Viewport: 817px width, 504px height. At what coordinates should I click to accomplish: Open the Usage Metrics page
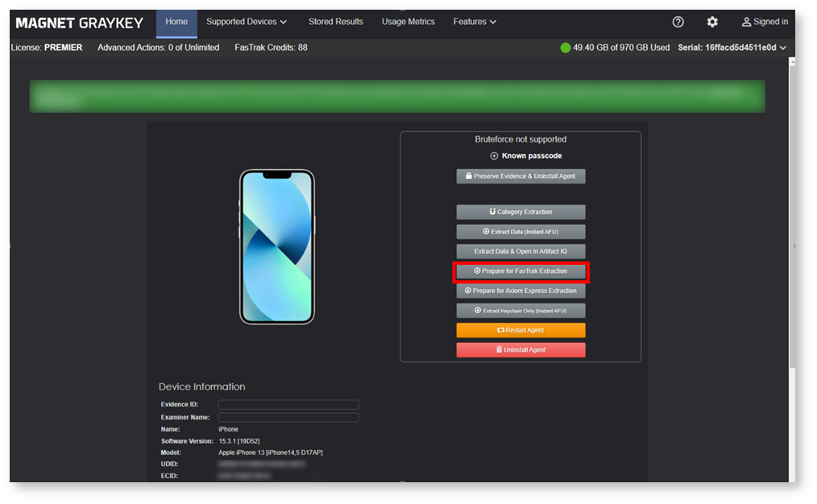click(408, 22)
